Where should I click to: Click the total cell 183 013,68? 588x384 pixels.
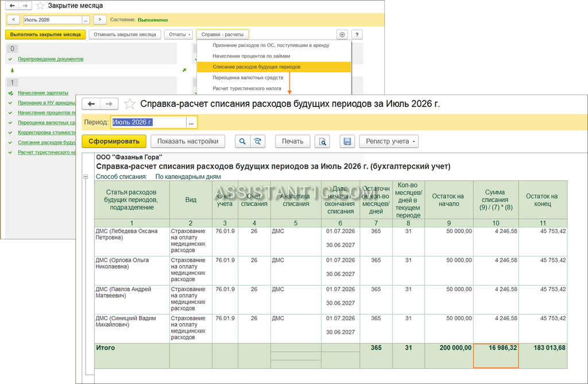coord(543,355)
